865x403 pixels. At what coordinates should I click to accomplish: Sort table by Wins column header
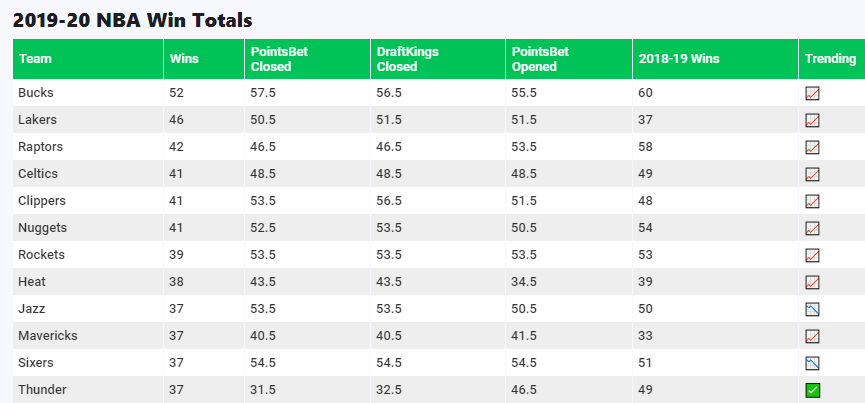pyautogui.click(x=184, y=59)
